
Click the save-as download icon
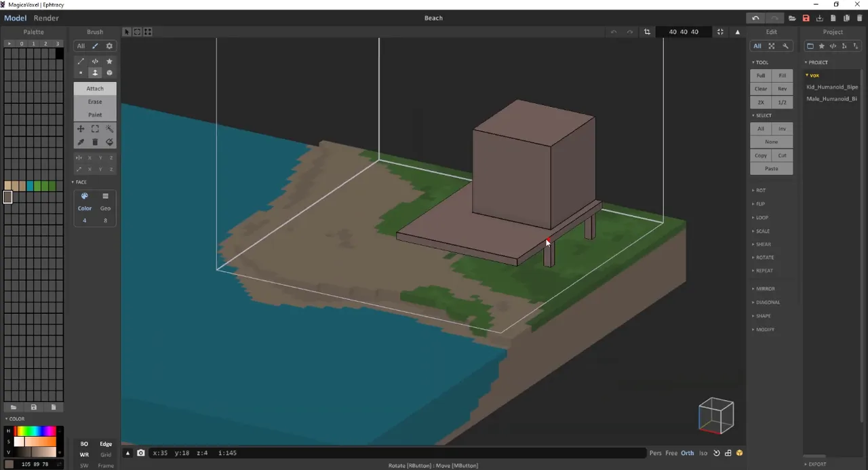(x=819, y=18)
